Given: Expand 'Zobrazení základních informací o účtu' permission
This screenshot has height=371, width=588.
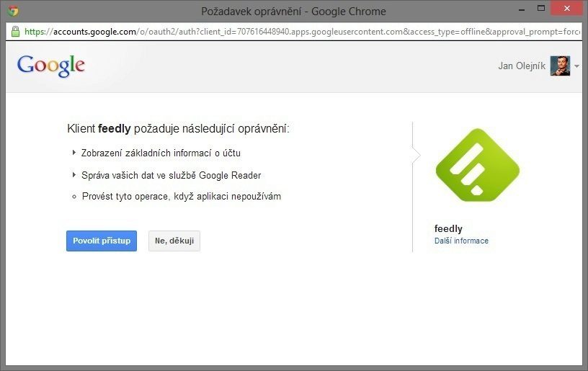Looking at the screenshot, I should 74,153.
